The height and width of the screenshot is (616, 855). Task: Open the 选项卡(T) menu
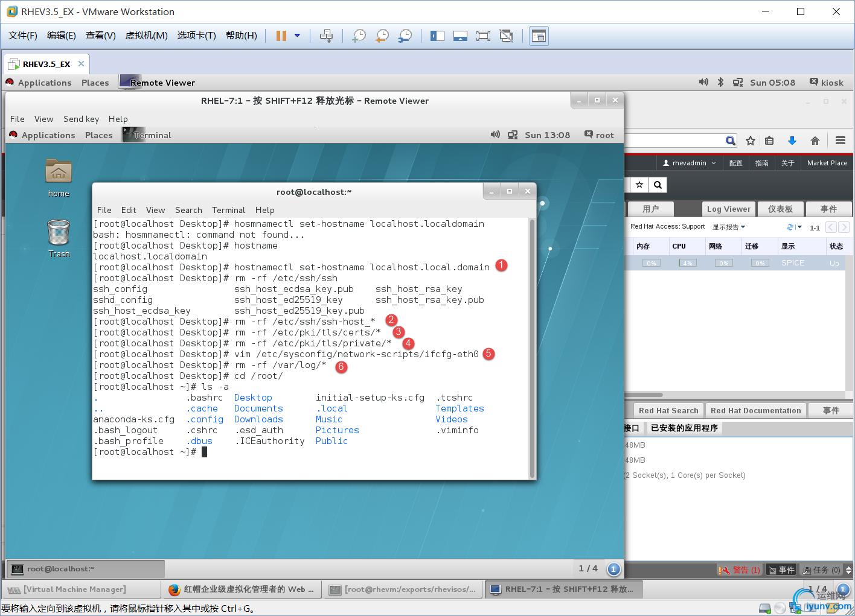click(196, 36)
